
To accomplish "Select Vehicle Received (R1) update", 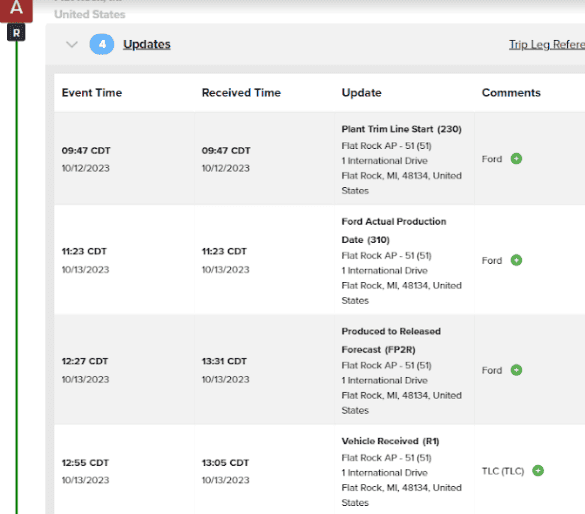I will (x=390, y=441).
